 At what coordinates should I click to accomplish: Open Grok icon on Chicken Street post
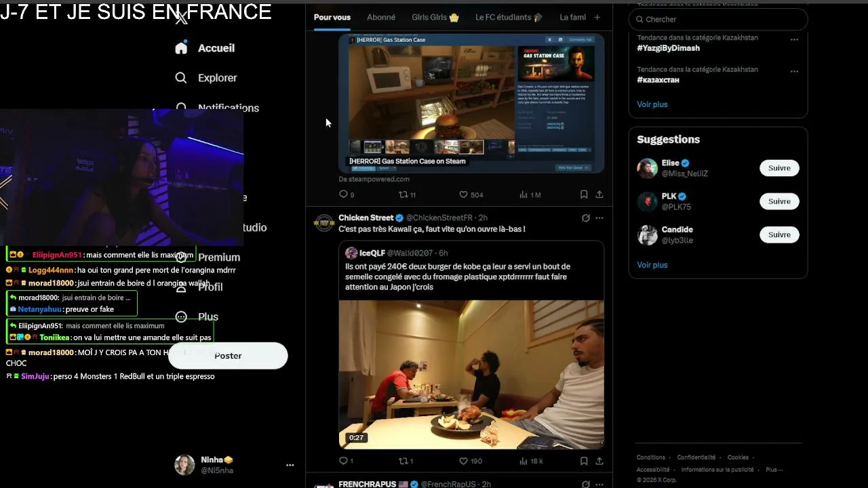(585, 218)
